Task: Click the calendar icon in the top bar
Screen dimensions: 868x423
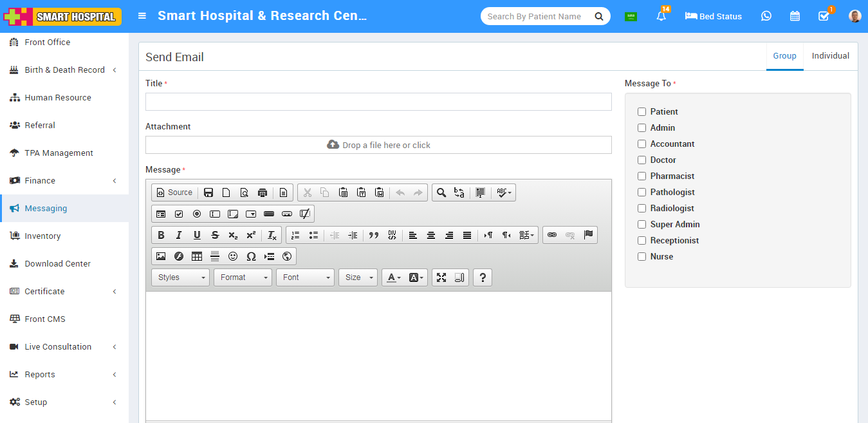Action: tap(795, 16)
